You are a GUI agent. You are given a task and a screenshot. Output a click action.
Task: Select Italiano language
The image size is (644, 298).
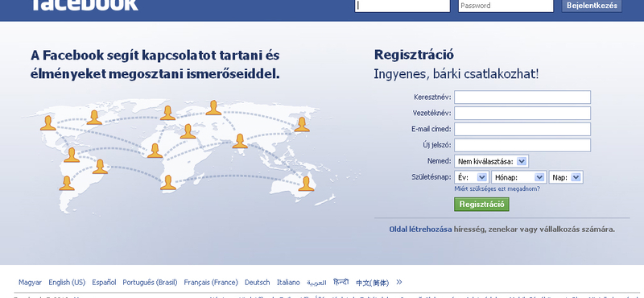click(x=288, y=283)
